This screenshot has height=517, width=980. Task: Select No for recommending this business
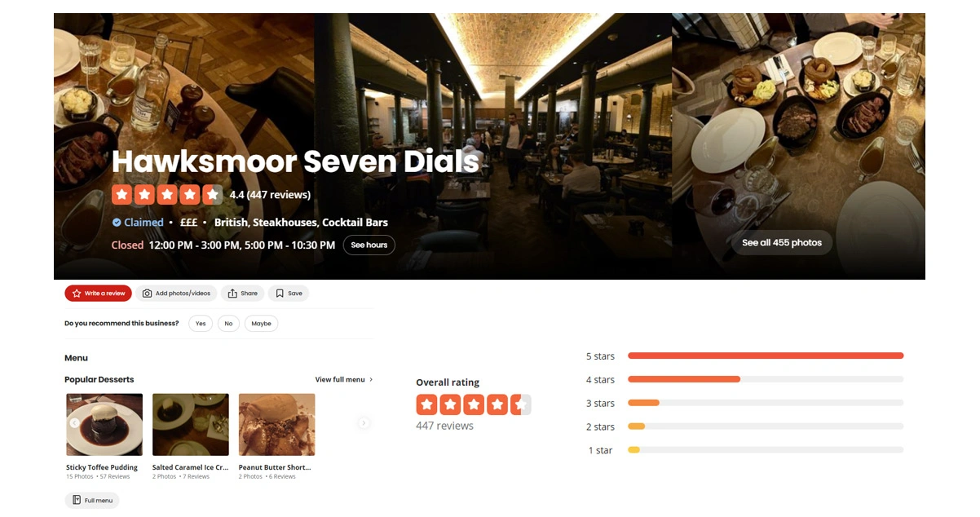(228, 324)
